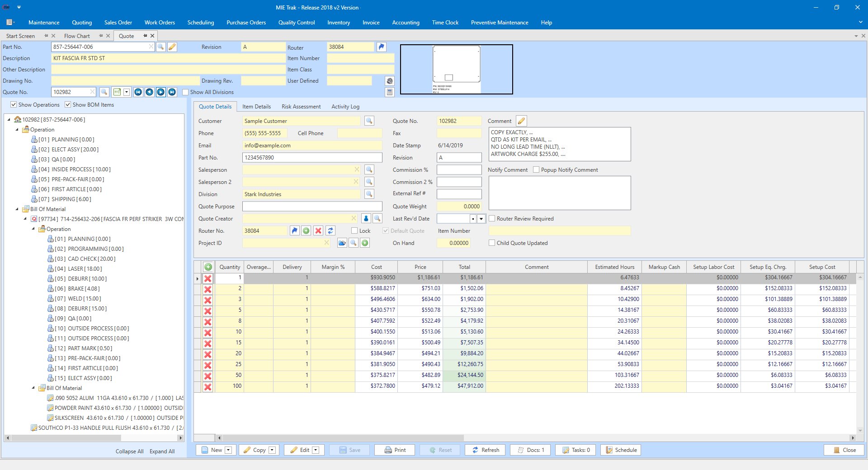Click the refresh arrows icon beside Router No.
The width and height of the screenshot is (868, 470).
[330, 231]
